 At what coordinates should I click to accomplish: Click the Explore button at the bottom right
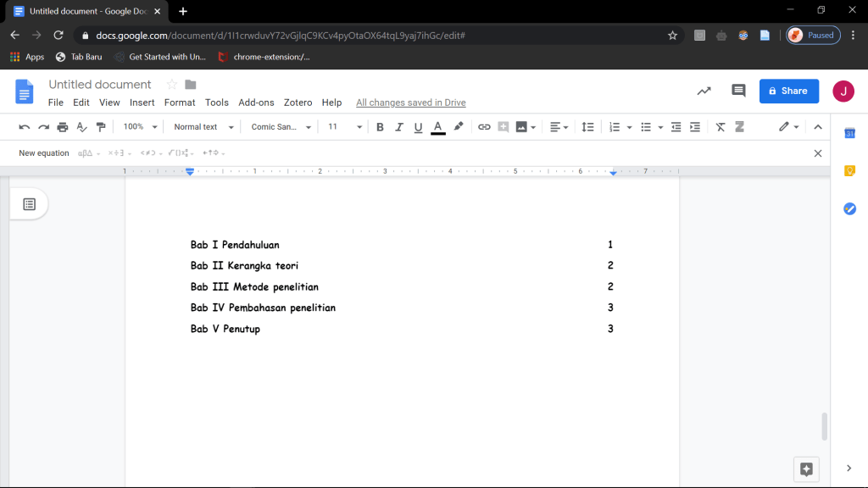(x=806, y=469)
